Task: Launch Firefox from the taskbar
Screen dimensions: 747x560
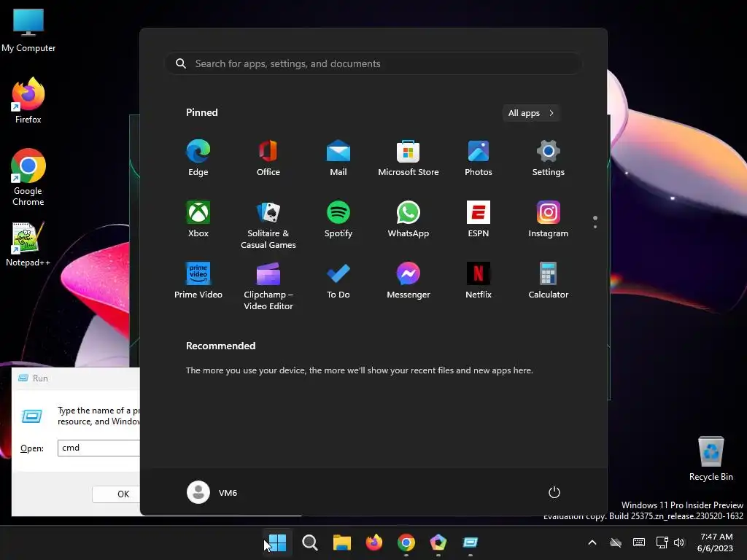Action: pos(374,542)
